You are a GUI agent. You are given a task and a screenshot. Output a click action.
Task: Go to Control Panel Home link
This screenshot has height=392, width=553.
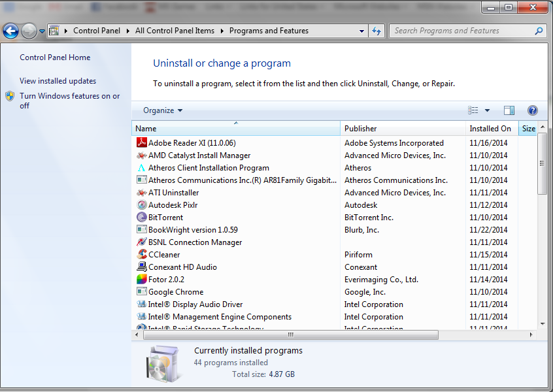click(x=55, y=57)
